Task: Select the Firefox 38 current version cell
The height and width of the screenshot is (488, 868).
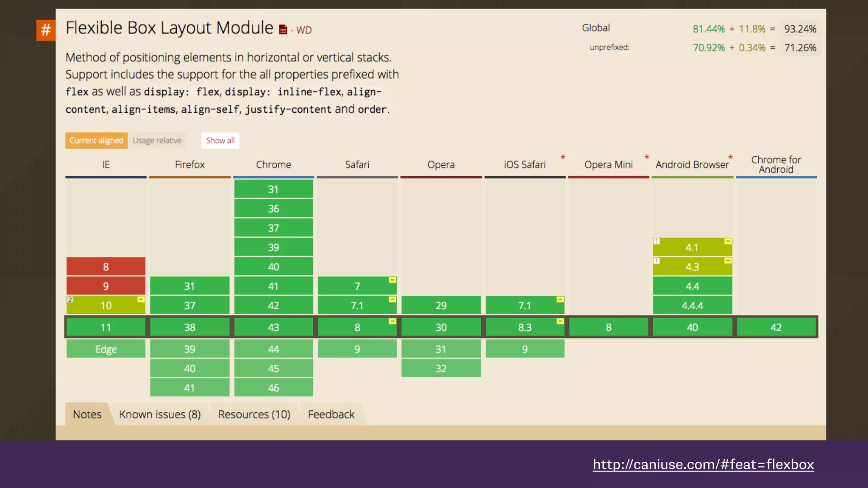Action: 190,327
